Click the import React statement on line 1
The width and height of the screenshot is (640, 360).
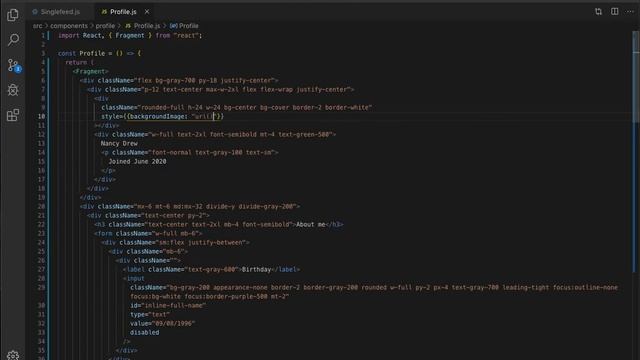[130, 36]
